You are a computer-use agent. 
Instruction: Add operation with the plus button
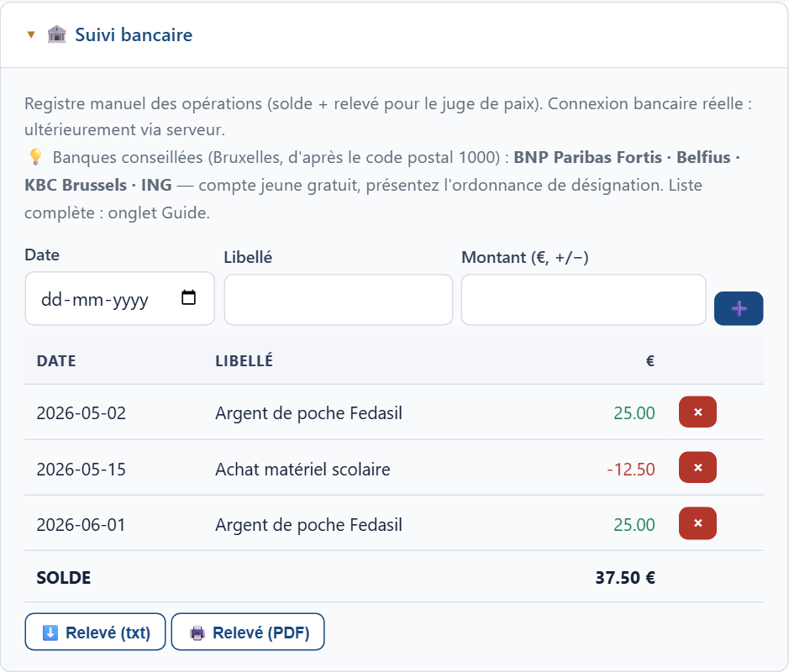tap(739, 308)
